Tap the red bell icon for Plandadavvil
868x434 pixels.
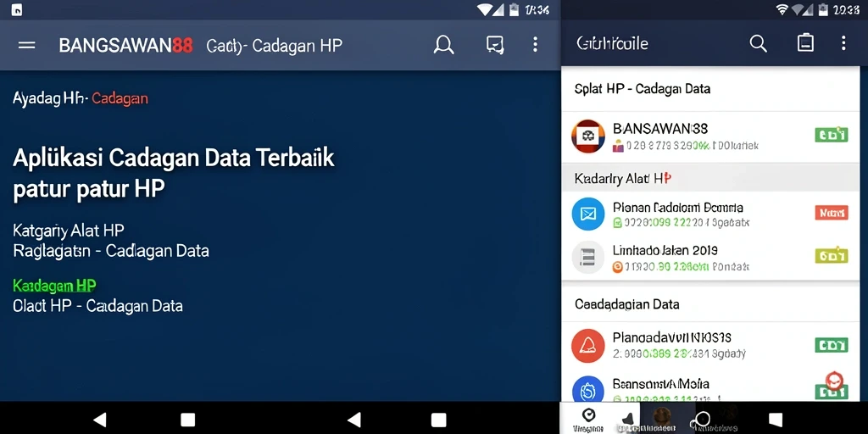[588, 346]
